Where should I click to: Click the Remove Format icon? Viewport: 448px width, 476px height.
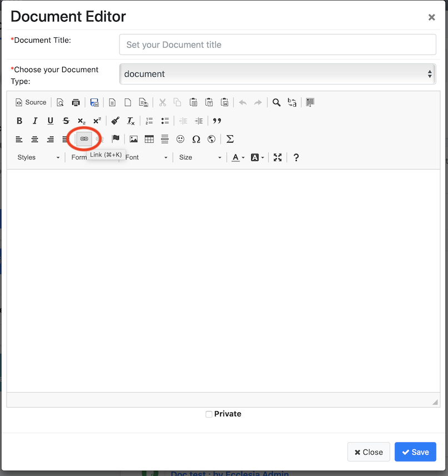tap(131, 121)
